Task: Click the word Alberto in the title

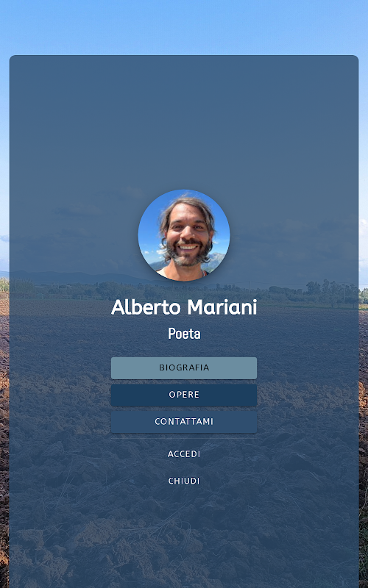Action: [x=146, y=307]
